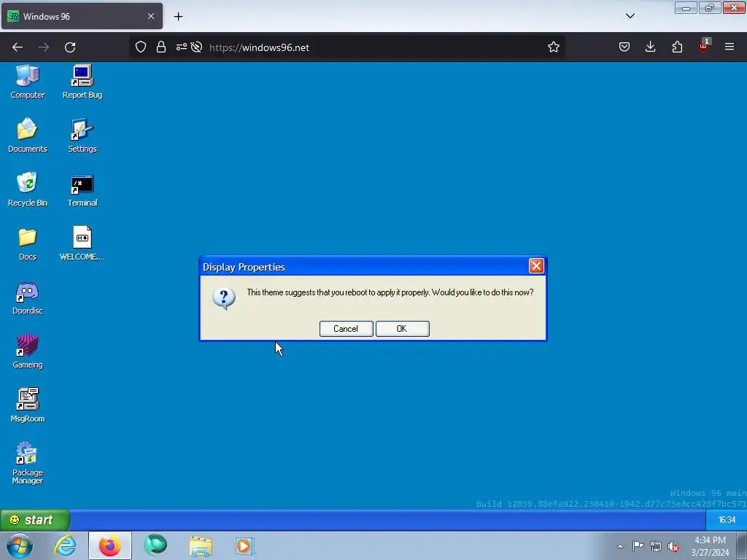Open tracking protection shield icon
The height and width of the screenshot is (560, 747).
[x=141, y=47]
